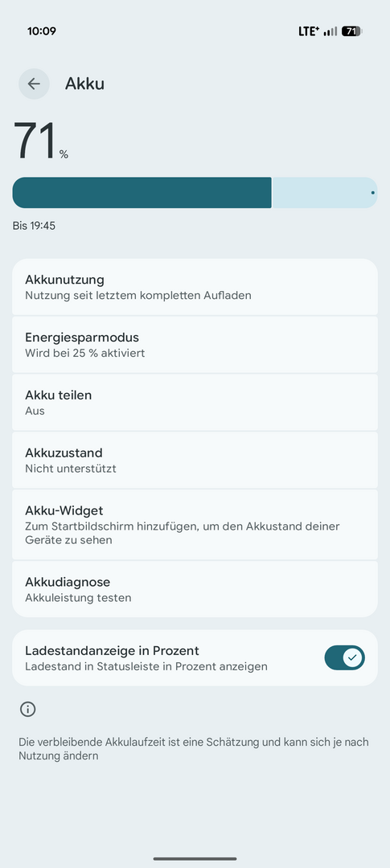390x868 pixels.
Task: Tap the LTE+ network indicator
Action: (309, 31)
